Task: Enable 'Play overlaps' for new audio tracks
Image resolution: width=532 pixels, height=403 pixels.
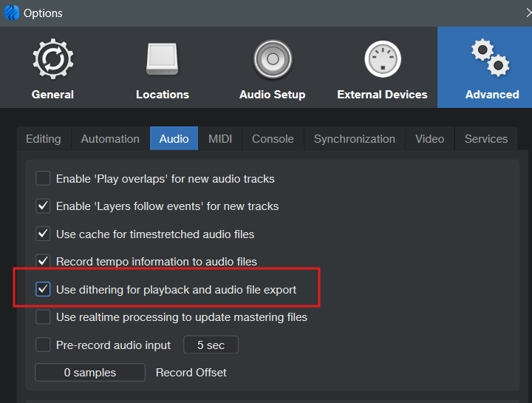Action: (x=43, y=178)
